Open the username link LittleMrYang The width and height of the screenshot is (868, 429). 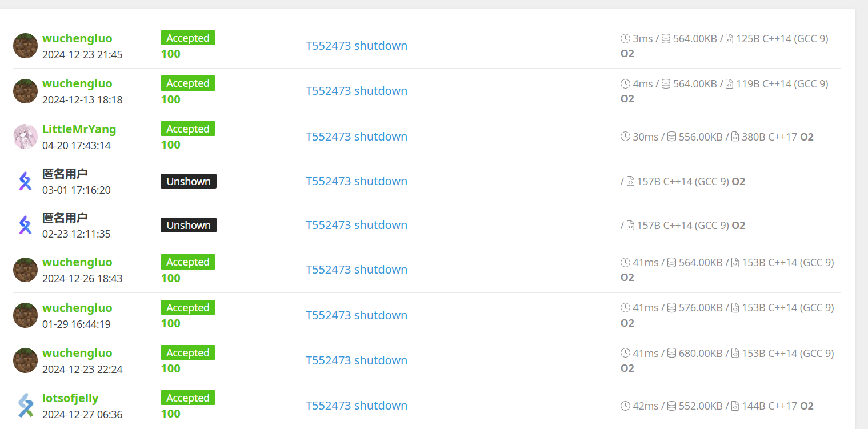tap(79, 129)
